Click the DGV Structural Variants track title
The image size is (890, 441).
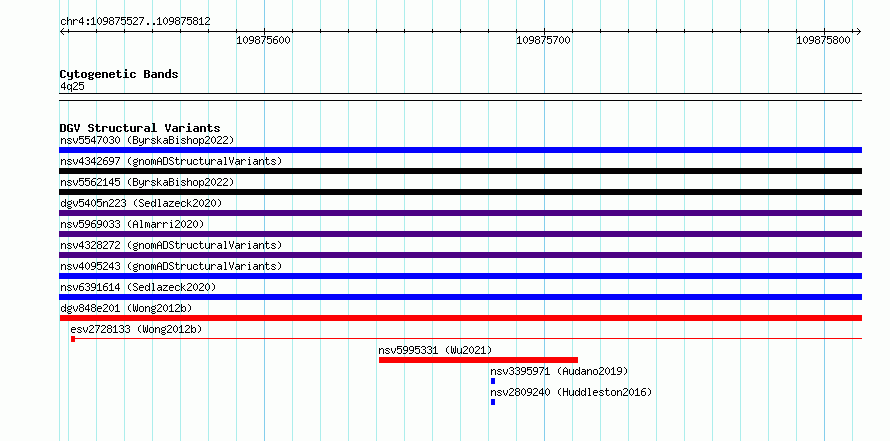(x=140, y=128)
